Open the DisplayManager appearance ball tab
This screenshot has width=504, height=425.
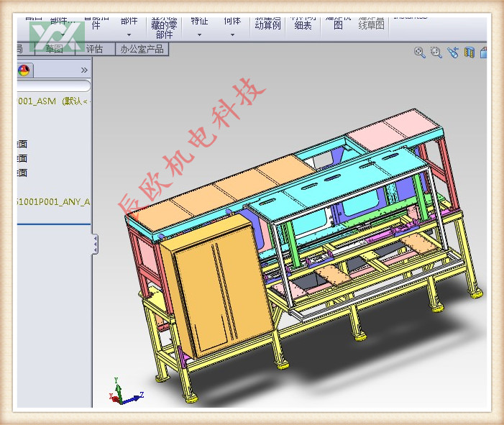pos(24,70)
